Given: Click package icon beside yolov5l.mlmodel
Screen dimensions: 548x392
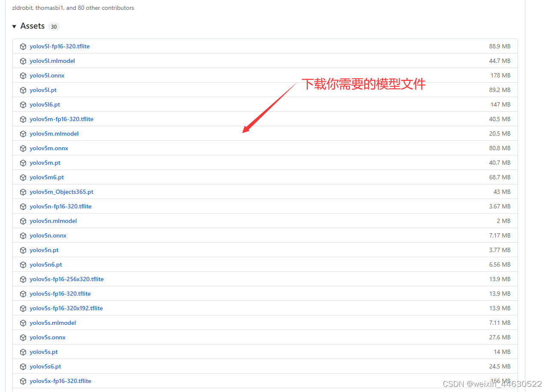Looking at the screenshot, I should click(23, 61).
